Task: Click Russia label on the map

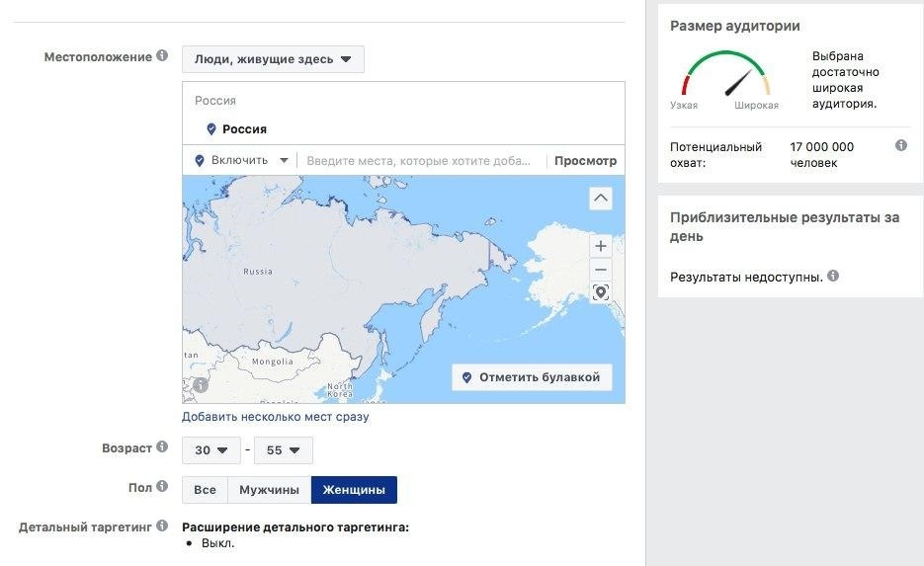Action: pos(258,272)
